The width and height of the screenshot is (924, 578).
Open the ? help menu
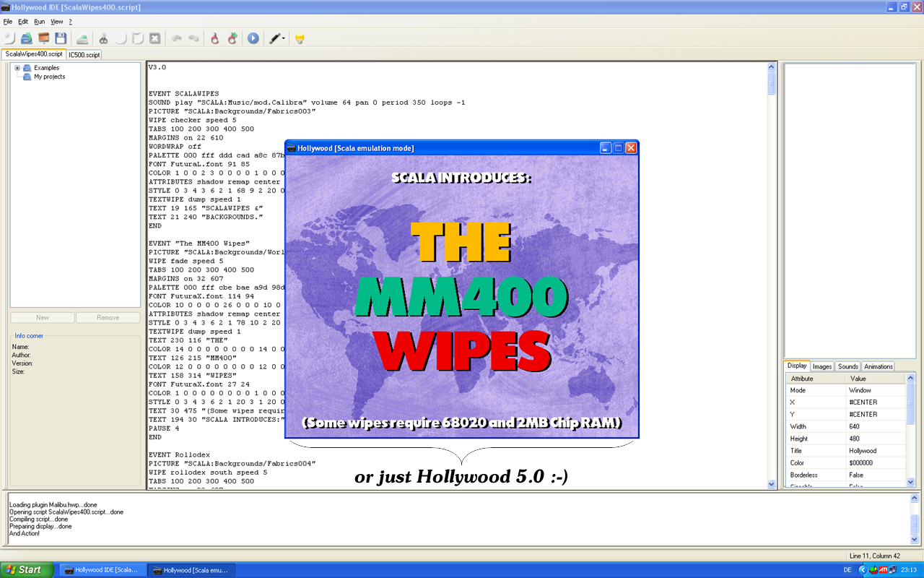[71, 22]
